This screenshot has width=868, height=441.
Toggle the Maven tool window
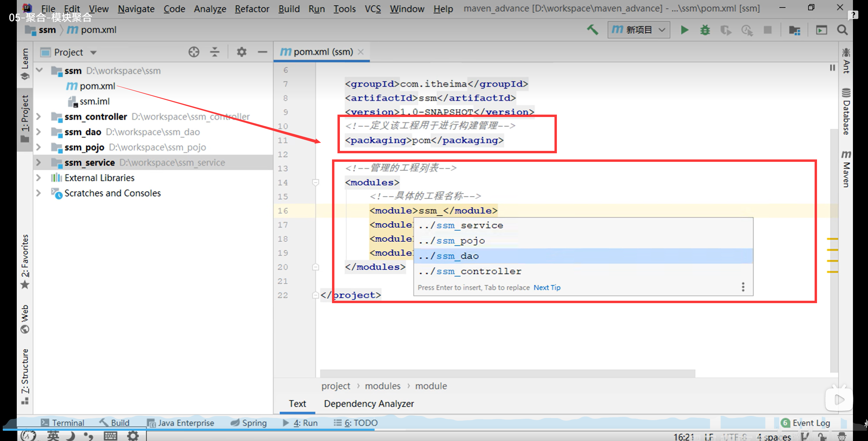(x=846, y=169)
